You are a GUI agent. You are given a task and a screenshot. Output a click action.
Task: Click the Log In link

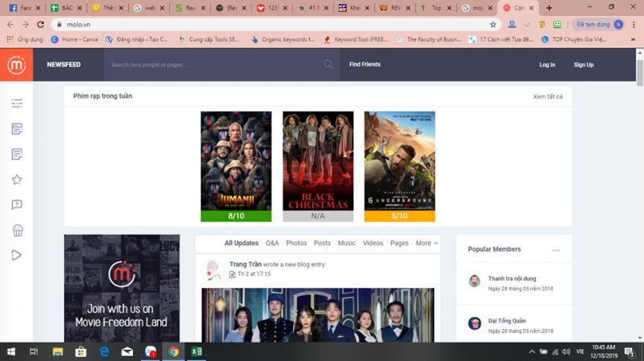[x=547, y=64]
